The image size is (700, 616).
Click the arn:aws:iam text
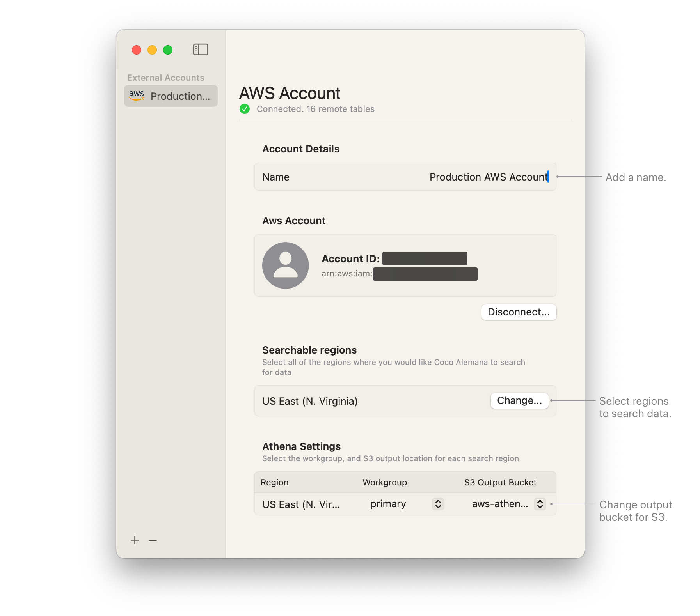(x=347, y=274)
